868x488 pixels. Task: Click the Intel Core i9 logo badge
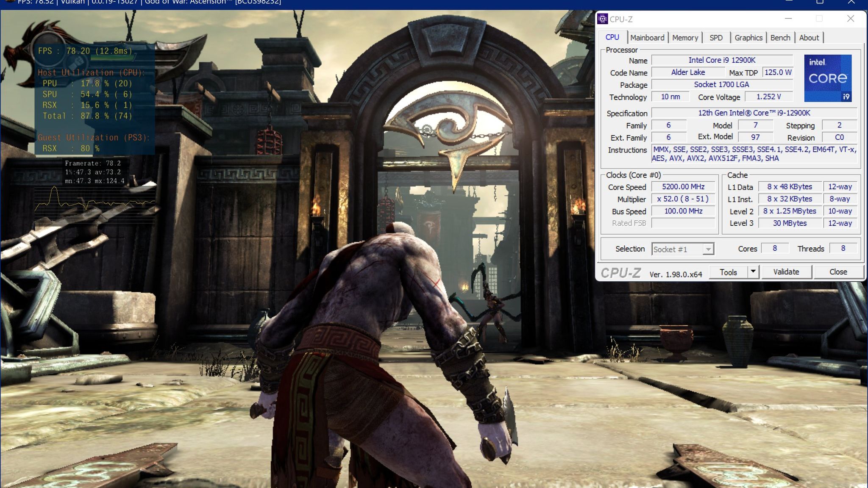point(828,78)
